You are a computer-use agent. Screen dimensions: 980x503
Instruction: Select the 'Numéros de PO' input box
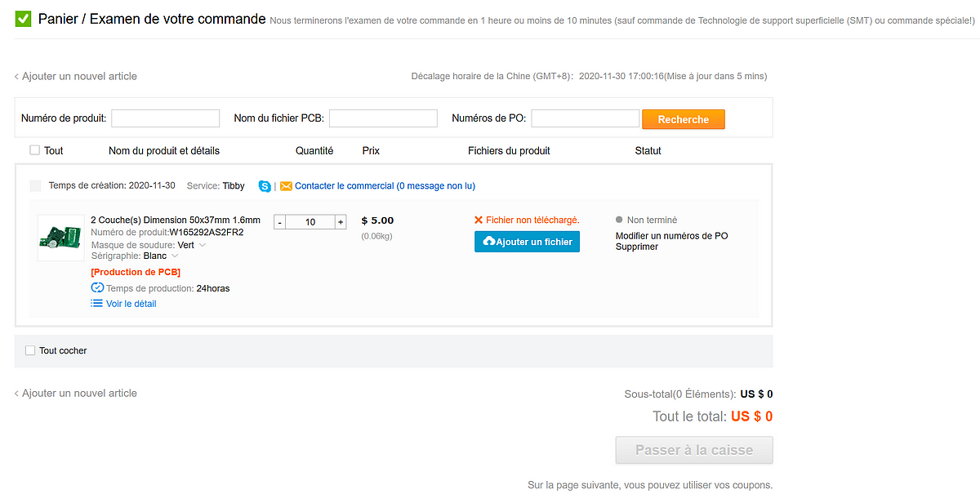[x=586, y=118]
